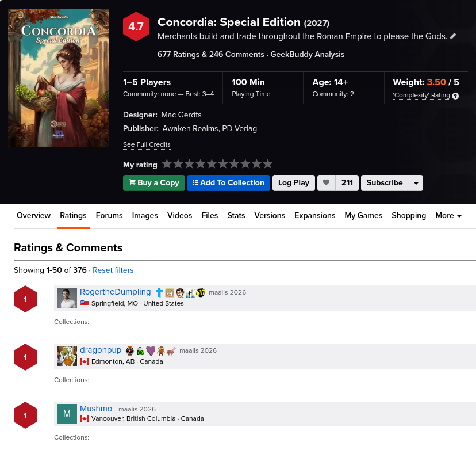Click the Reset filters link
The image size is (476, 450).
pos(113,270)
